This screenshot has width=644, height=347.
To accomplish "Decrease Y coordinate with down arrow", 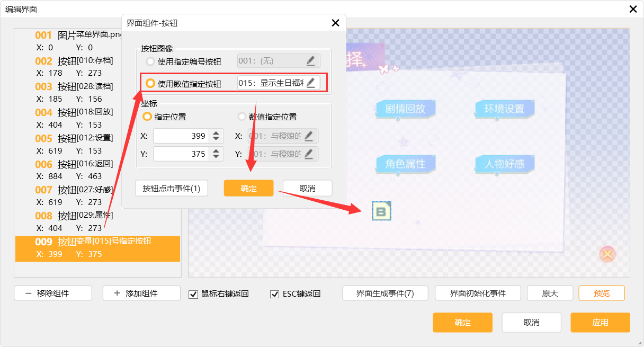I will tap(216, 157).
